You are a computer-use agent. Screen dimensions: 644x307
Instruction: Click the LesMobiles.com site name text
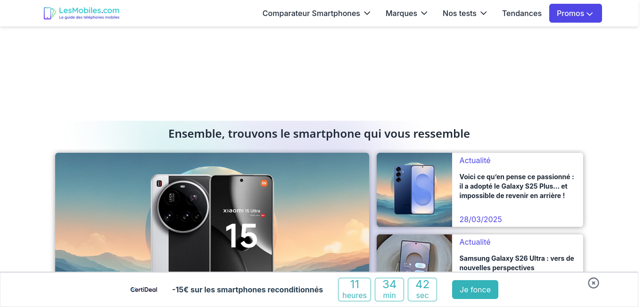(x=89, y=10)
